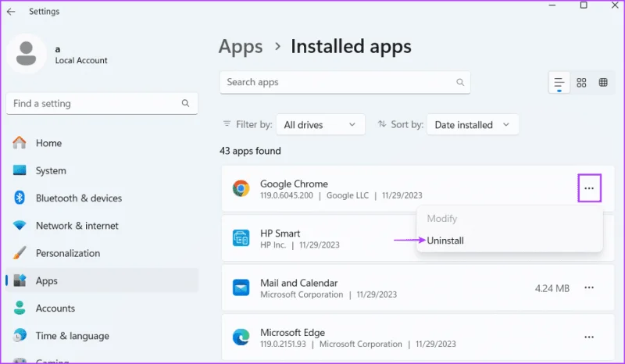Click the Microsoft Edge app name
The width and height of the screenshot is (625, 364).
pos(292,332)
